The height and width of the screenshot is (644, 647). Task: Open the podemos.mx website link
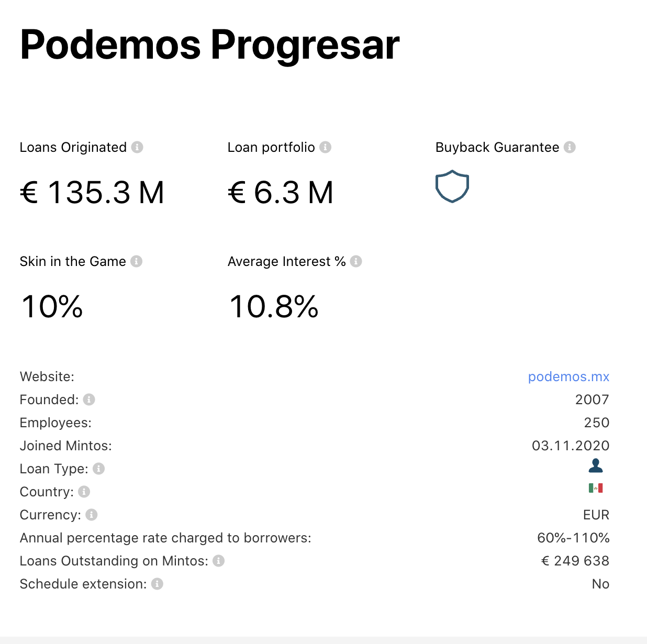568,376
